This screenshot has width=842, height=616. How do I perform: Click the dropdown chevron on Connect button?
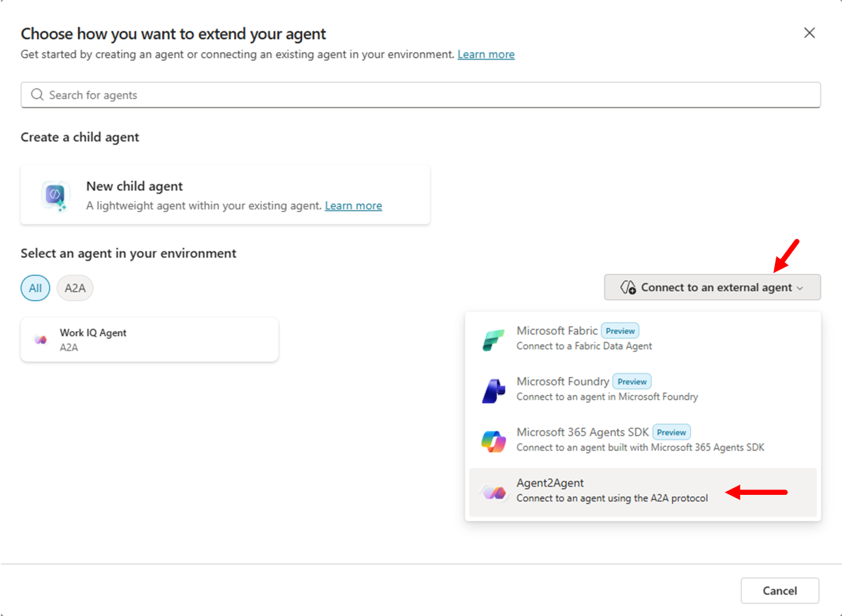[800, 288]
